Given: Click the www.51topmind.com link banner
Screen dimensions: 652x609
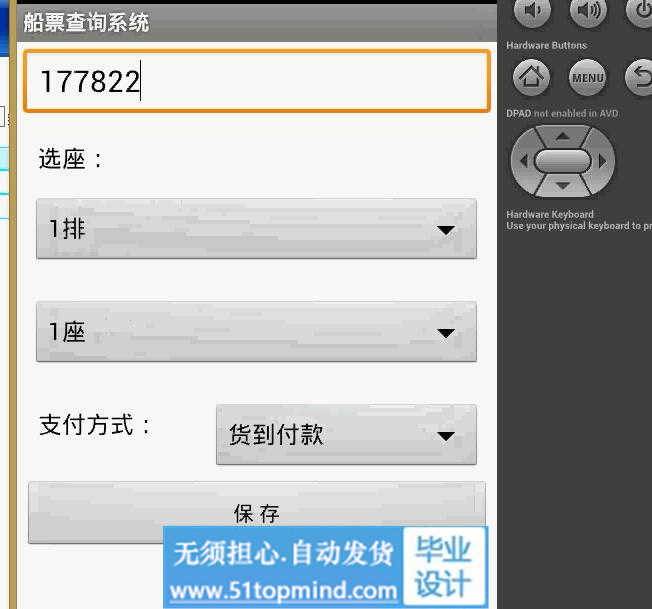Looking at the screenshot, I should [284, 591].
